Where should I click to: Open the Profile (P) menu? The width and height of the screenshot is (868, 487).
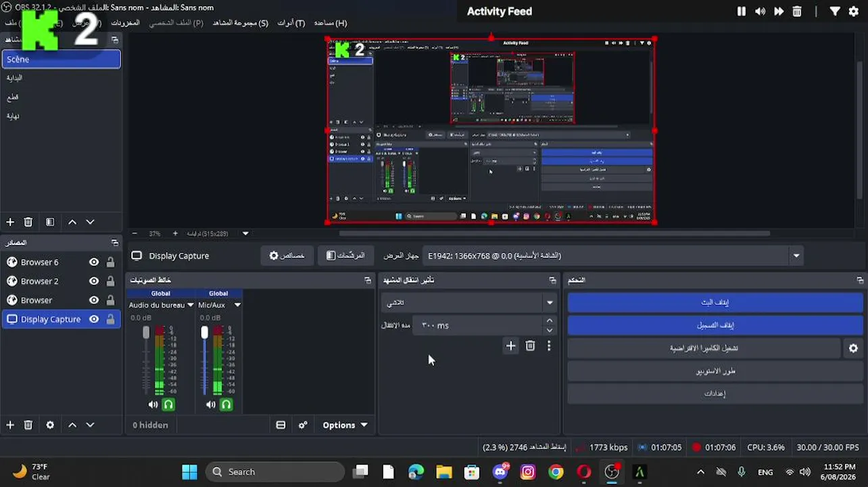coord(176,23)
